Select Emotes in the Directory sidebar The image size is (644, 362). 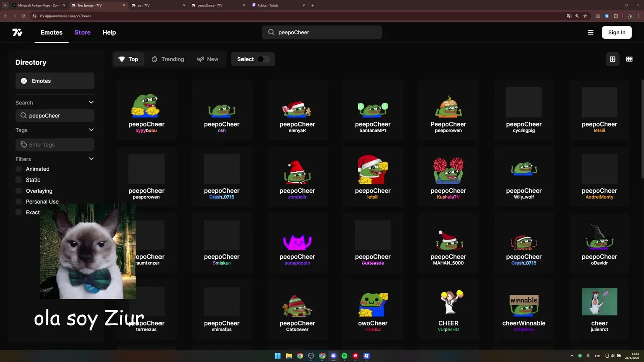coord(54,81)
